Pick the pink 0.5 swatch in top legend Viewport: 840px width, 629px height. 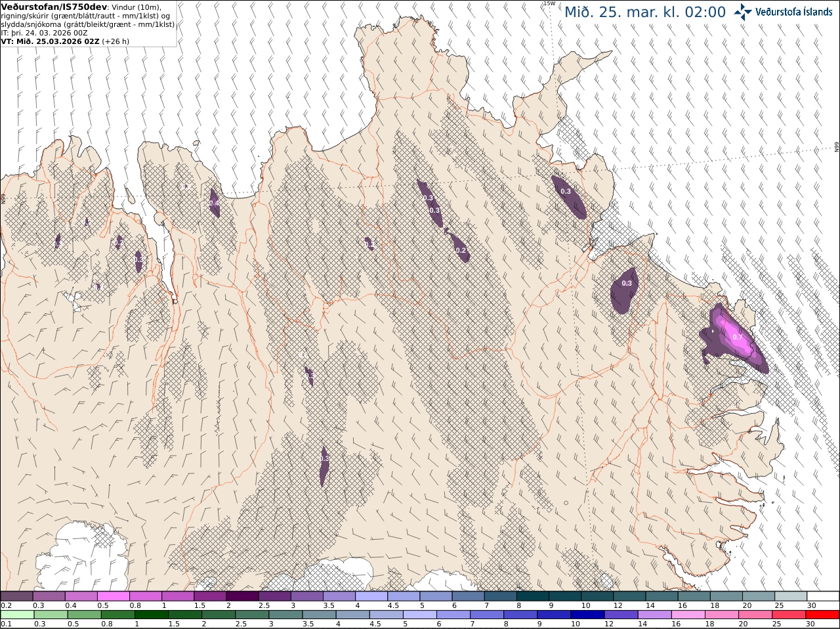coord(113,596)
